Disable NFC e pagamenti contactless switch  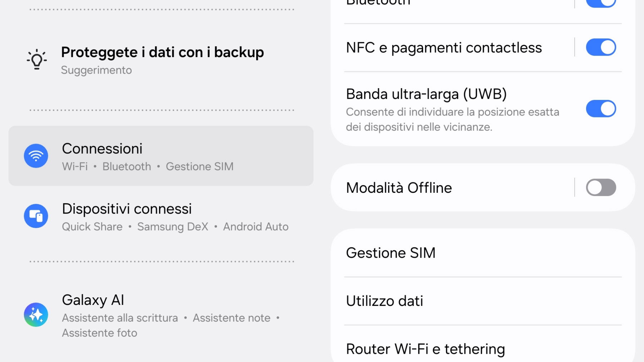[601, 47]
